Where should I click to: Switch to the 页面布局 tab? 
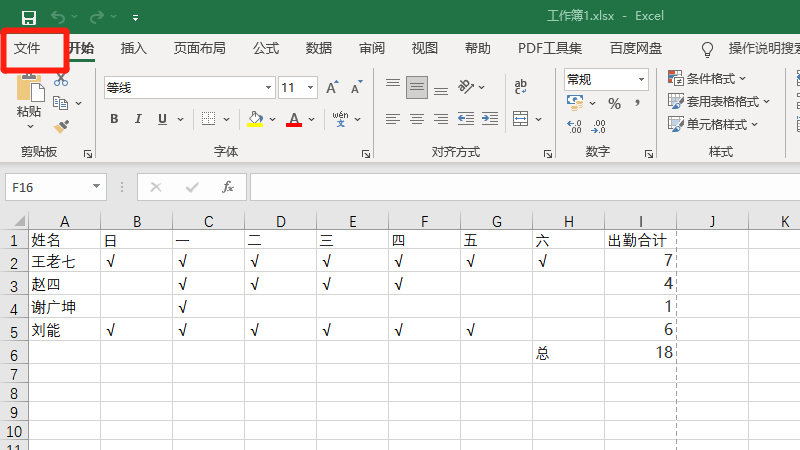(x=199, y=48)
